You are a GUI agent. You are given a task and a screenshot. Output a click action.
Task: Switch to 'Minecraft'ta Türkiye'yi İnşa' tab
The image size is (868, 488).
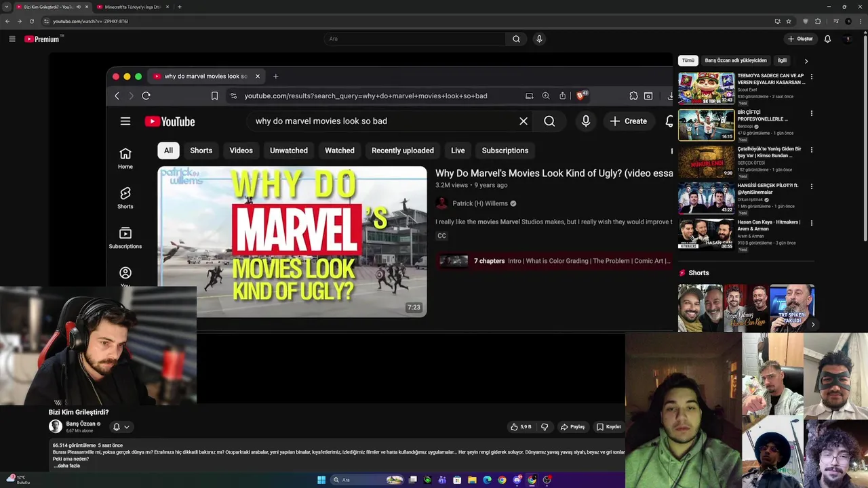[x=132, y=7]
